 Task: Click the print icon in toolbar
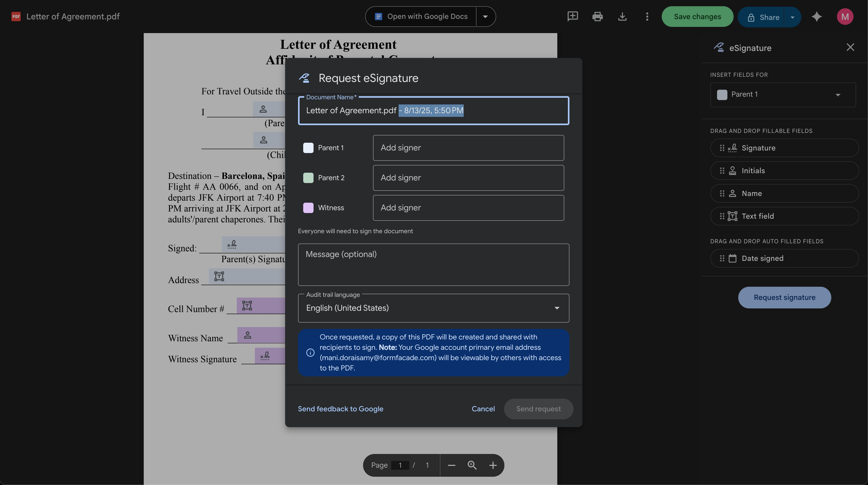coord(597,17)
